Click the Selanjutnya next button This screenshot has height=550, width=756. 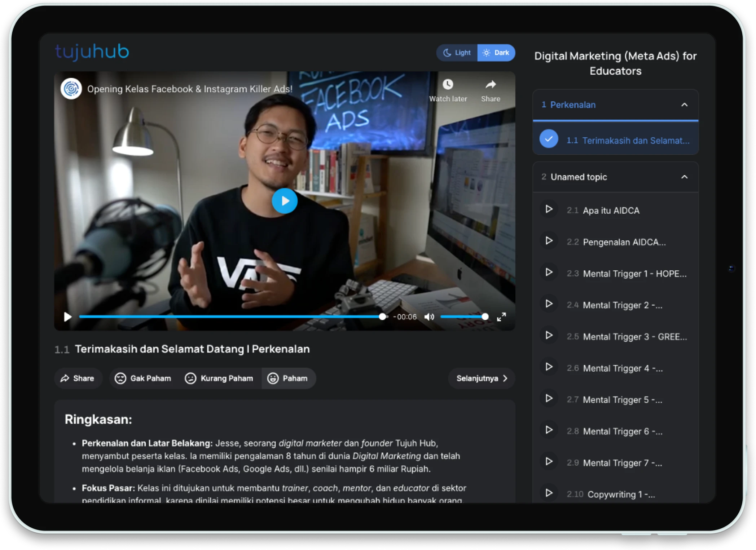tap(482, 378)
